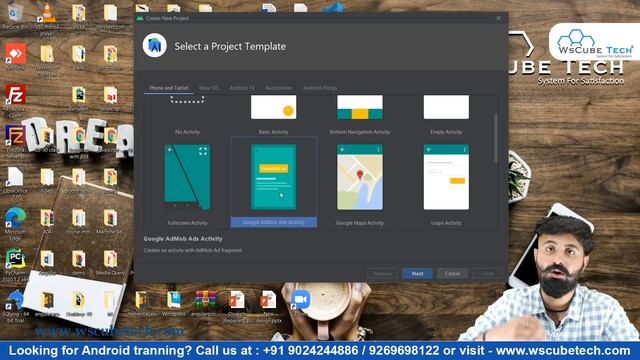This screenshot has height=360, width=640.
Task: Open the Zoom desktop shortcut
Action: pos(300,303)
